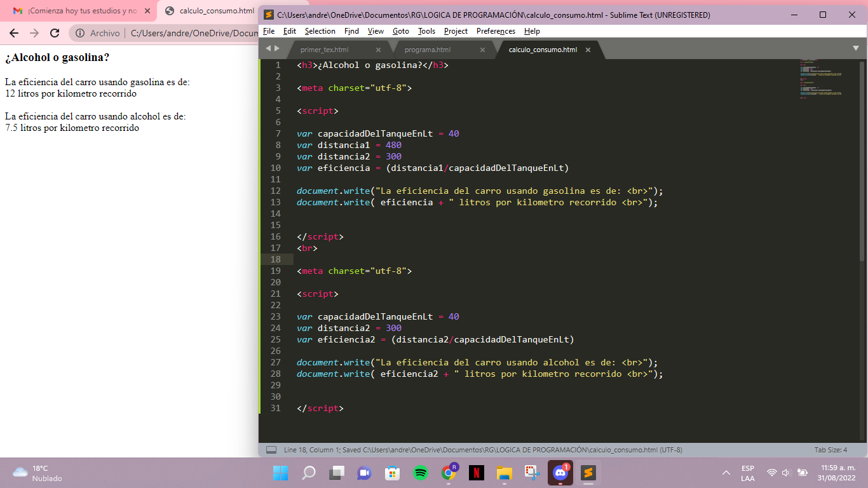Open the Edit menu
Viewport: 868px width, 488px height.
290,30
